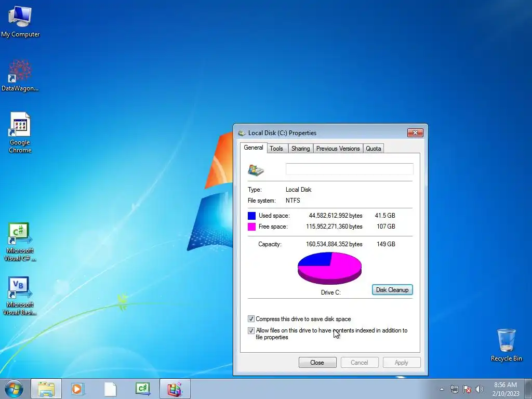
Task: Show hidden tray icons arrow
Action: [442, 389]
